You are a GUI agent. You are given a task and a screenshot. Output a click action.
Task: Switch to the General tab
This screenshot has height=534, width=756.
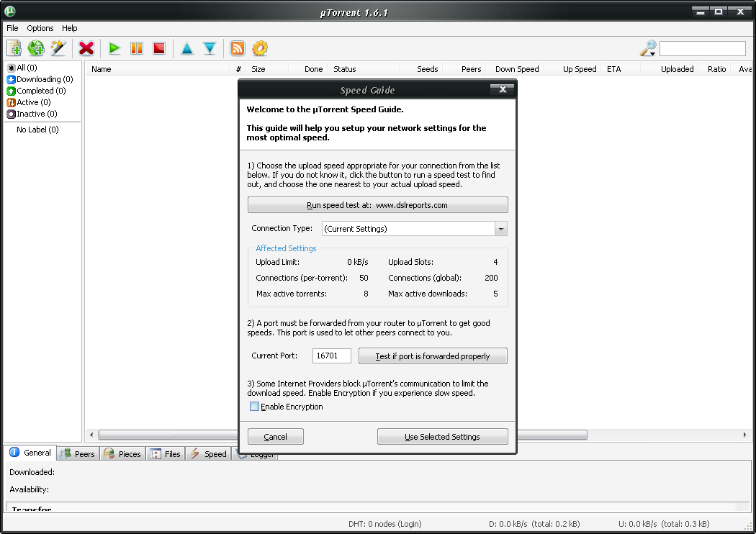coord(30,453)
